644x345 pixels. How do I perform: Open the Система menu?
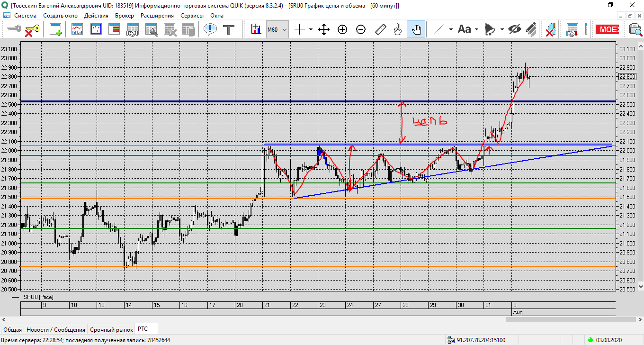click(26, 15)
